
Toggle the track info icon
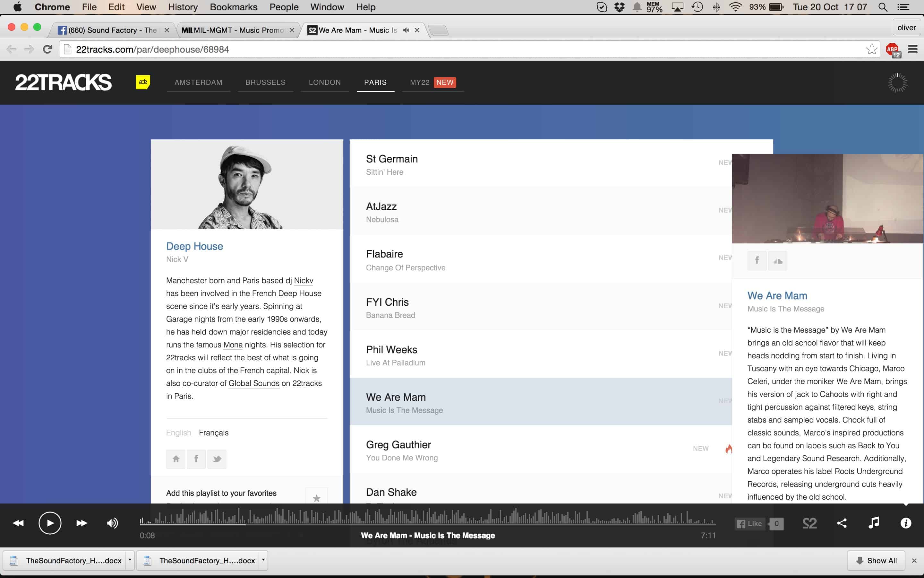coord(906,523)
